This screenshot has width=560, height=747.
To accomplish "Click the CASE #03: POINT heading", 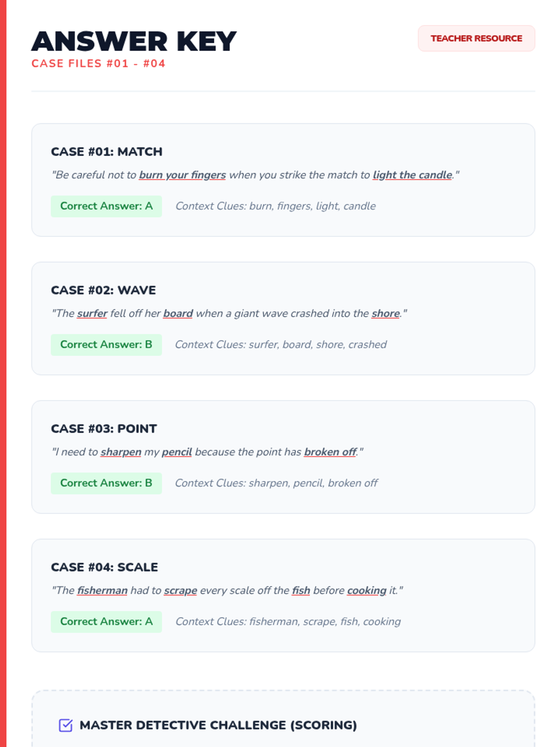I will tap(104, 429).
